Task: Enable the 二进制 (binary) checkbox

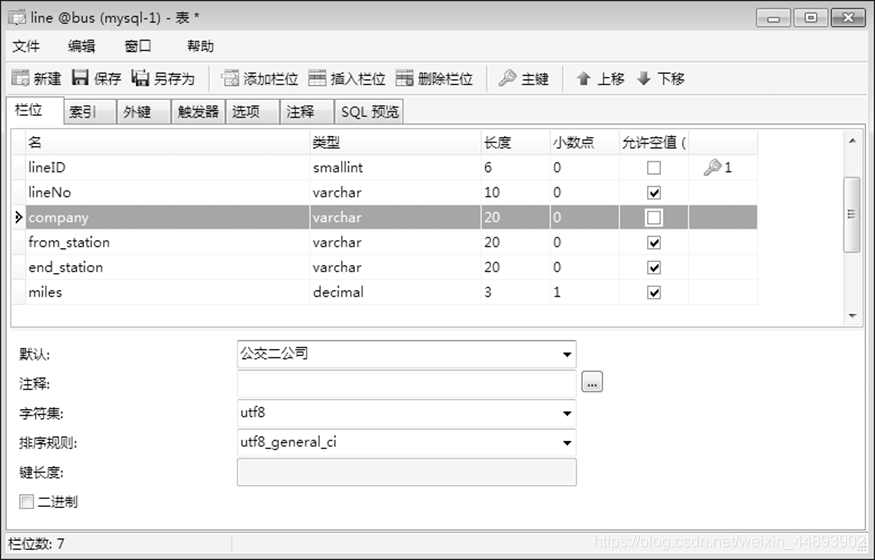Action: pyautogui.click(x=26, y=501)
